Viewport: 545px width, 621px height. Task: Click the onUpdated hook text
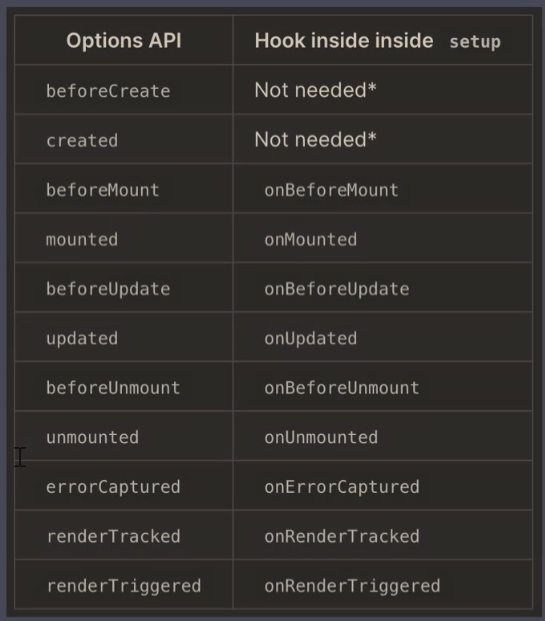tap(311, 339)
